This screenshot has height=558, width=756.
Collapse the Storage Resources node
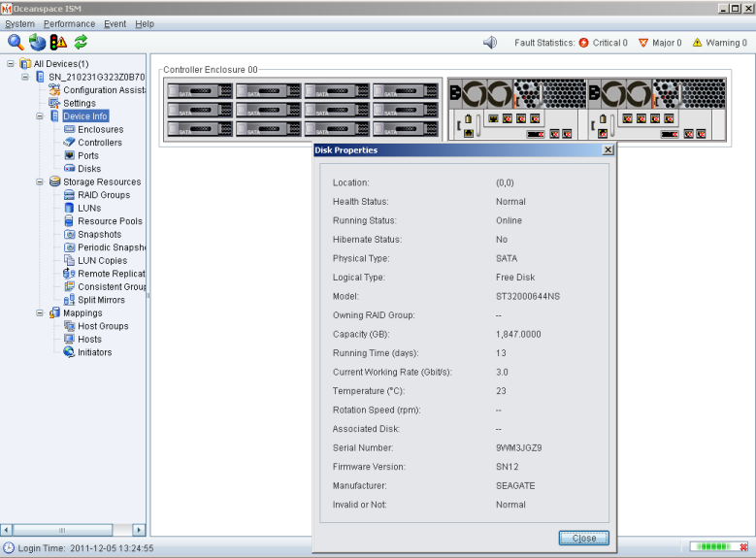[x=40, y=181]
